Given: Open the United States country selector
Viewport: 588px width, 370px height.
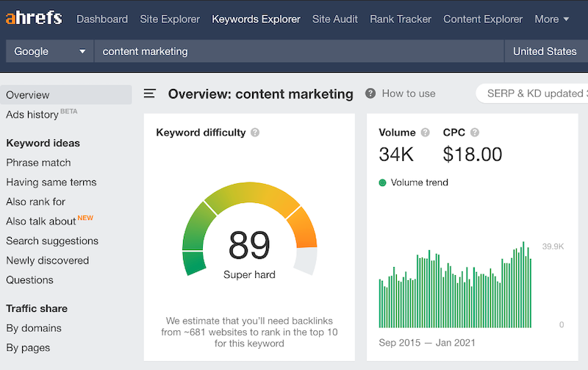Looking at the screenshot, I should 546,51.
